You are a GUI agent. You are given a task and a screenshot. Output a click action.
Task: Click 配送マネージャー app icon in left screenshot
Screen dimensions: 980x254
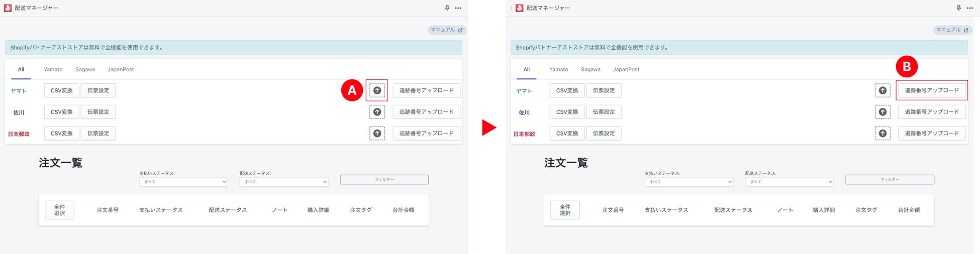(8, 8)
